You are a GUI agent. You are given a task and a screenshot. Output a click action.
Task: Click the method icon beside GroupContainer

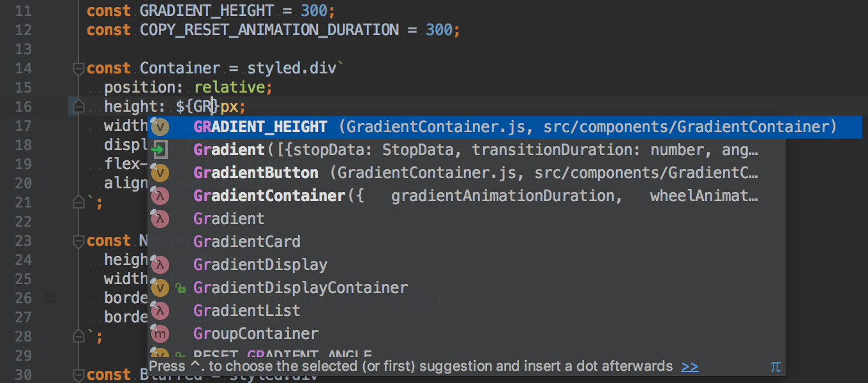tap(160, 334)
